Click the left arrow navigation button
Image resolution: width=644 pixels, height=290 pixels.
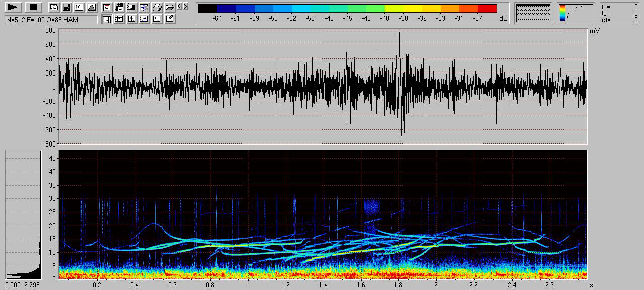(x=180, y=6)
